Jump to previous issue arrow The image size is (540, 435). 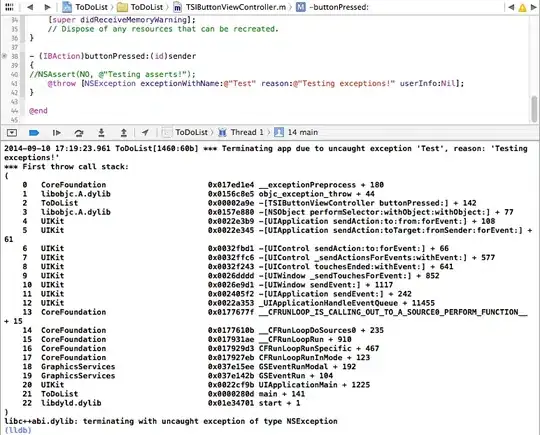point(511,7)
